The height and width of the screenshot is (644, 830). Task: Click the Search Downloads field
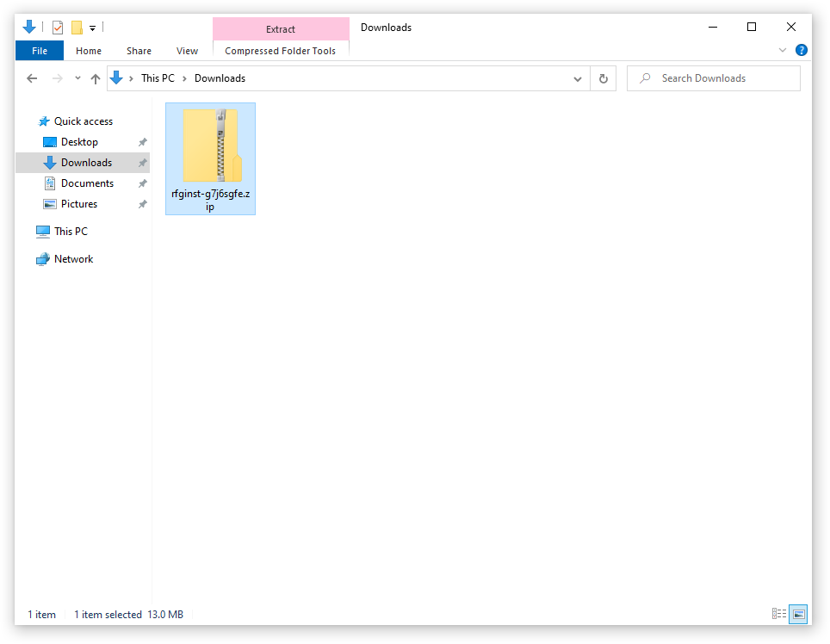coord(714,78)
